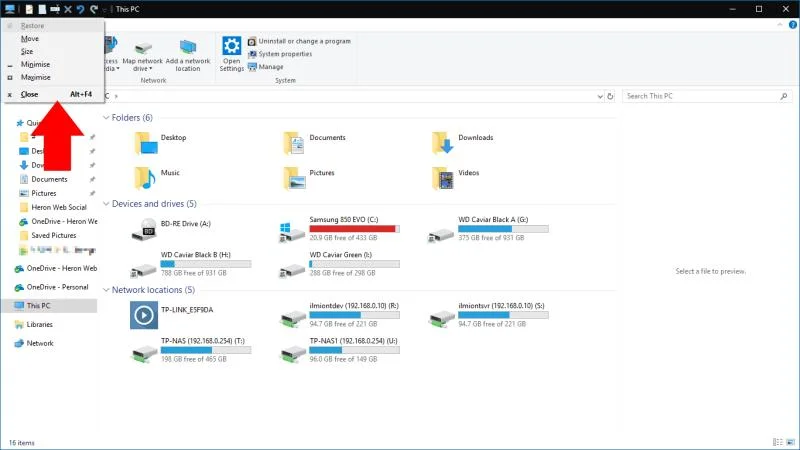Screen dimensions: 800x450
Task: Select the Downloads folder icon
Action: [442, 143]
